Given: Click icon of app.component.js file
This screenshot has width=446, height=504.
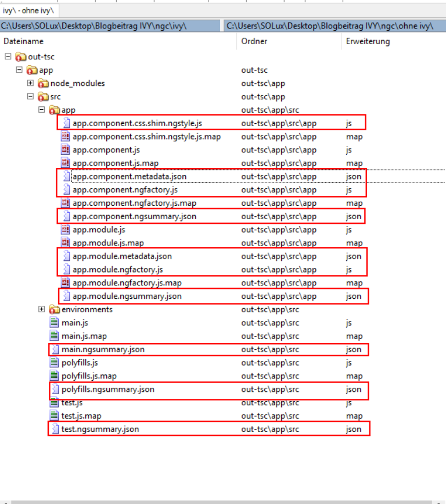Looking at the screenshot, I should (66, 149).
